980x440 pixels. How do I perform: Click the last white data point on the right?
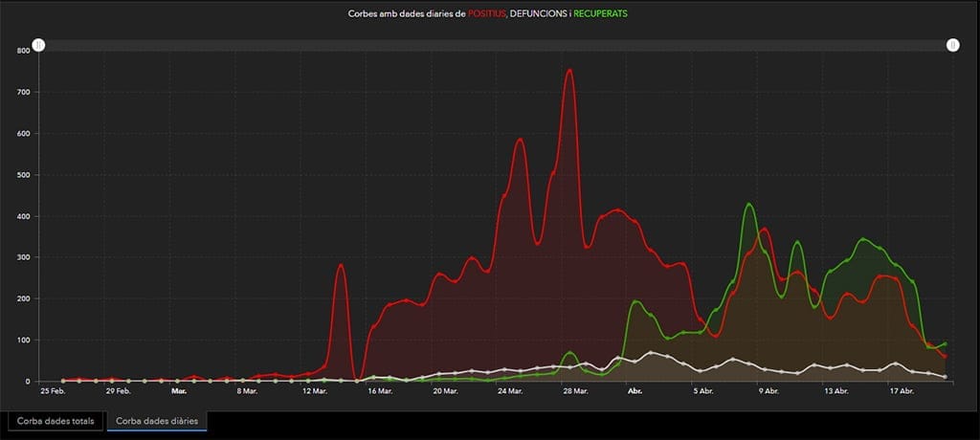coord(946,377)
